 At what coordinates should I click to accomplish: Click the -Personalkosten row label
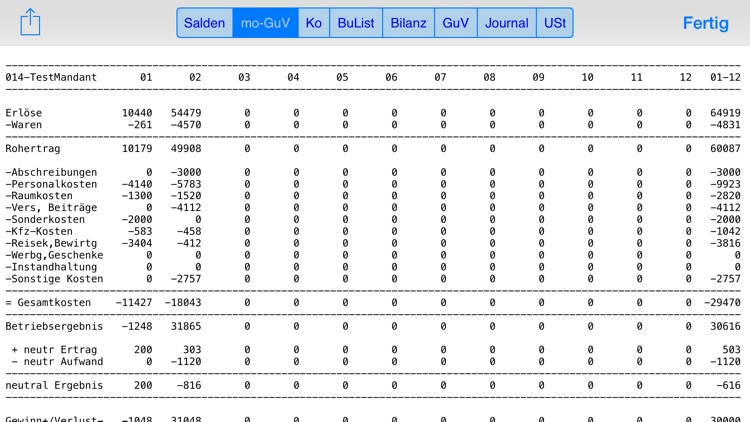[x=51, y=184]
